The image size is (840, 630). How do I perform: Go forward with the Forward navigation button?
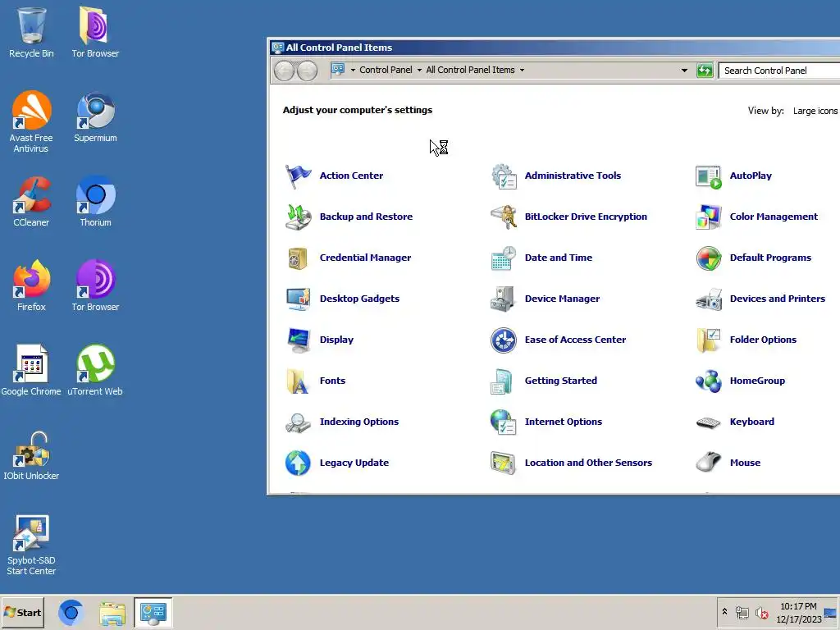click(x=307, y=71)
